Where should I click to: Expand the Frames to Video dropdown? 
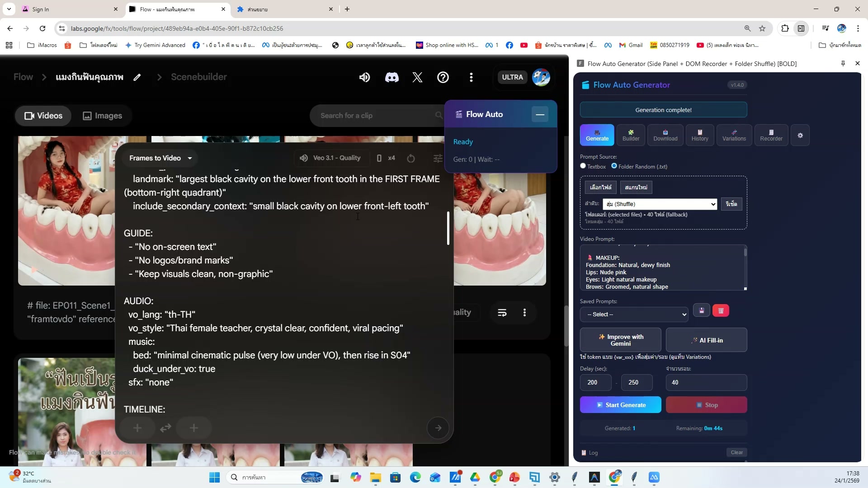tap(160, 158)
